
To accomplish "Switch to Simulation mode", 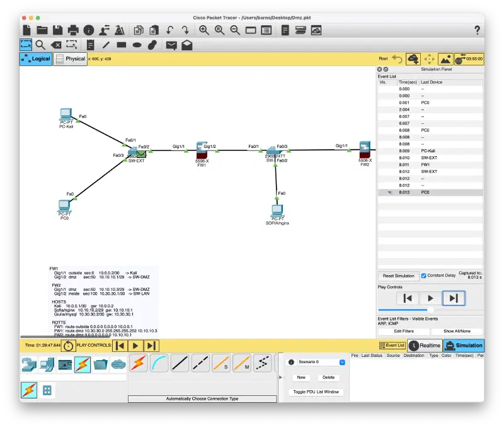I will 464,346.
